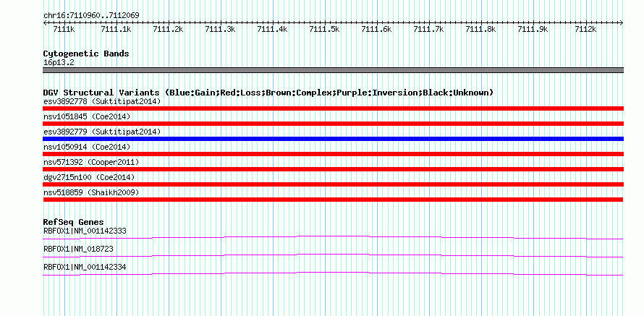Open gene RBFOX1|NM_018723 label

coord(78,249)
